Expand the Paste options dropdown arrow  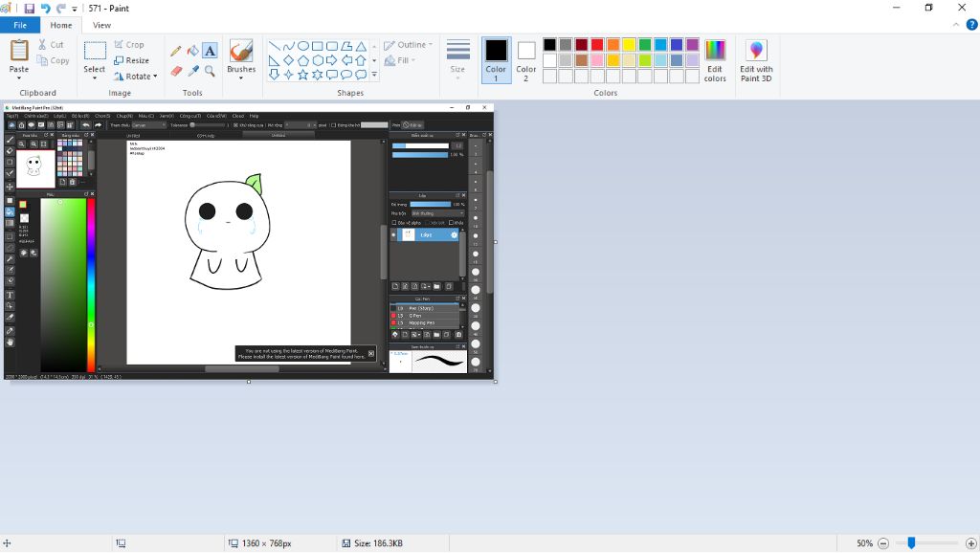(19, 77)
